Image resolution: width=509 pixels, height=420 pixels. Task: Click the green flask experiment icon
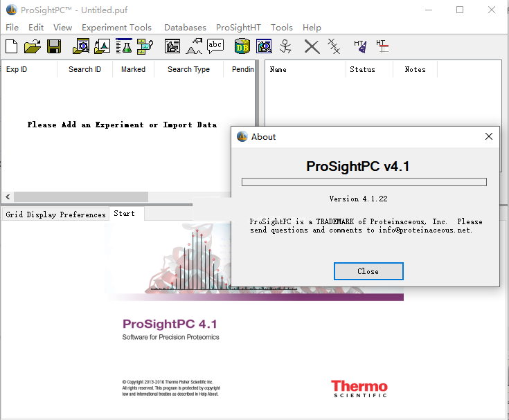[124, 46]
